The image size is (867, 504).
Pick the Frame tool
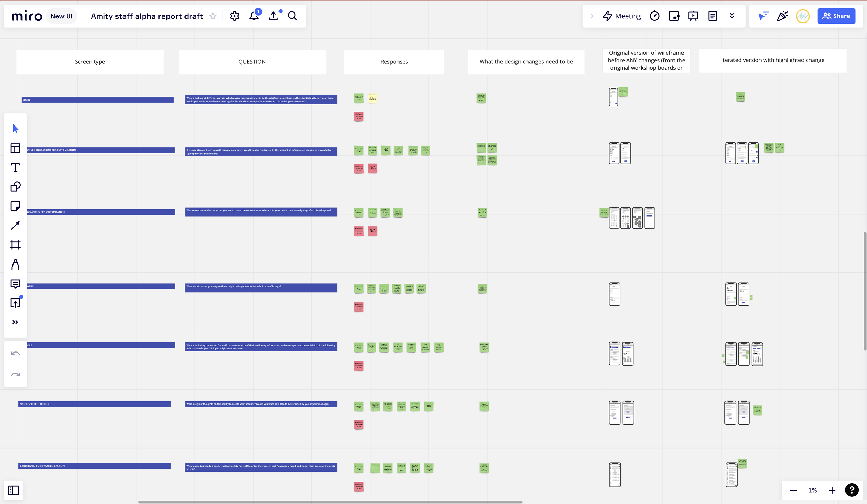15,245
